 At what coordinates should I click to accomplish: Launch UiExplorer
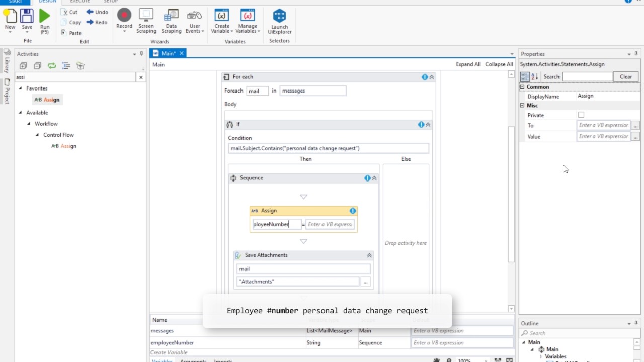click(x=279, y=22)
